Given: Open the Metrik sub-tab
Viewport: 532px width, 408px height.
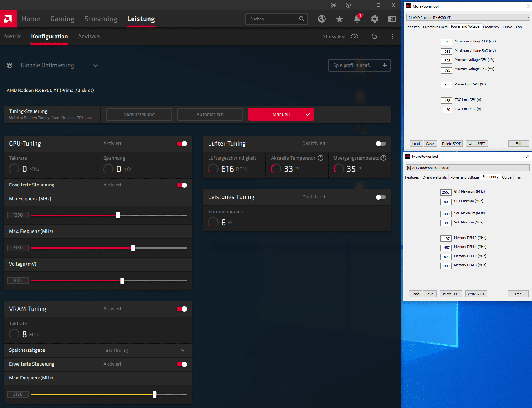Looking at the screenshot, I should (x=13, y=36).
